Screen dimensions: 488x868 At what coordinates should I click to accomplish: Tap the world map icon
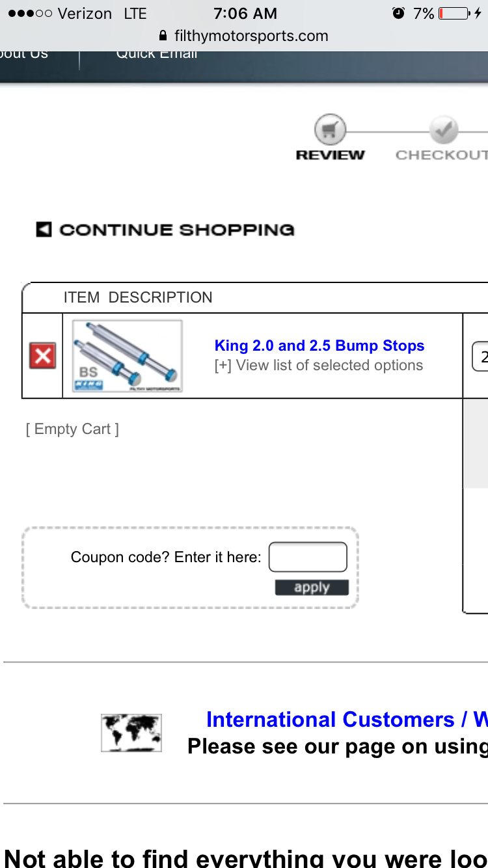pos(131,733)
